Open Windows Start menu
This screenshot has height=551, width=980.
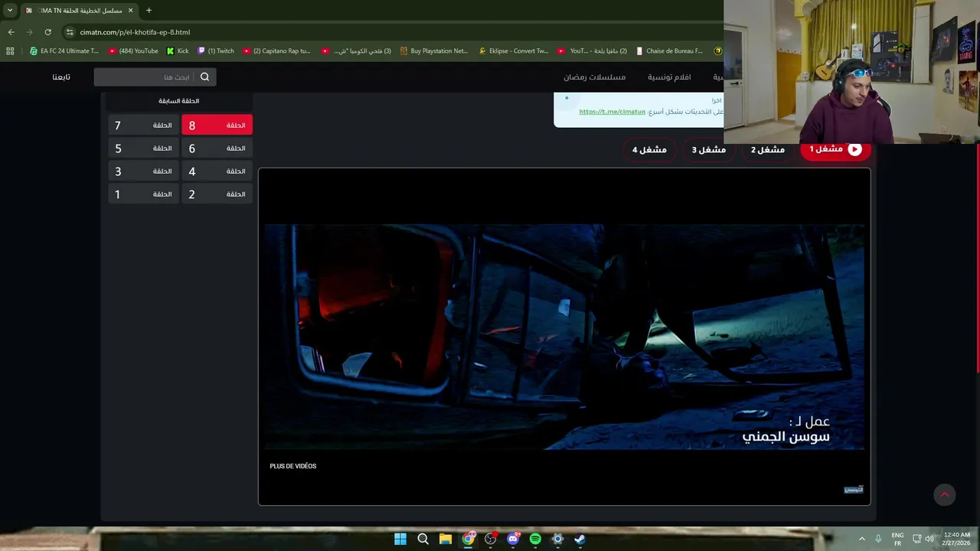pos(400,539)
